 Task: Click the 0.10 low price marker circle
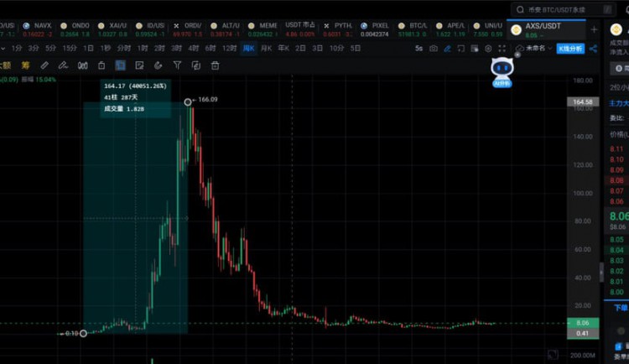point(83,333)
